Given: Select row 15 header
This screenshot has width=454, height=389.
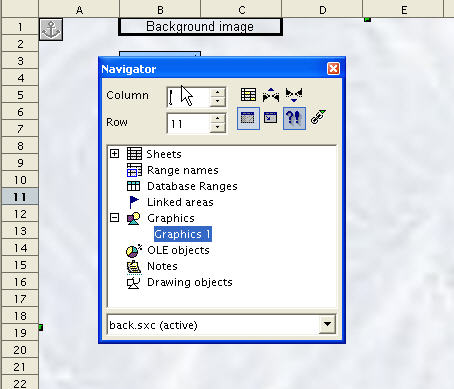Looking at the screenshot, I should click(x=20, y=265).
